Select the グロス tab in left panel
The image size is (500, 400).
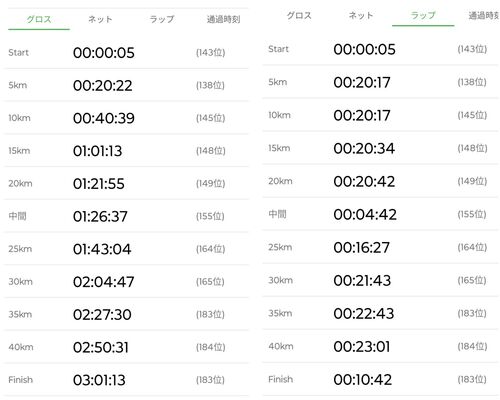click(39, 19)
